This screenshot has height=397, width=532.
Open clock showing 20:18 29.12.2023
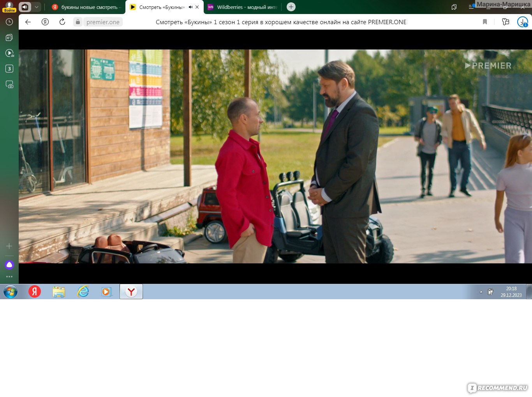pyautogui.click(x=511, y=292)
